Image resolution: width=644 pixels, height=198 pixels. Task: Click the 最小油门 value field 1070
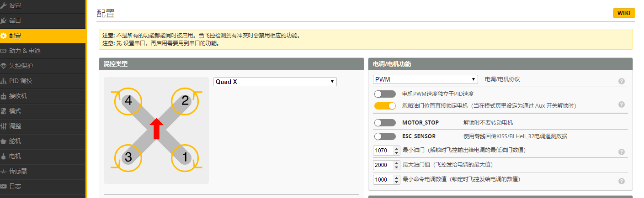[386, 150]
